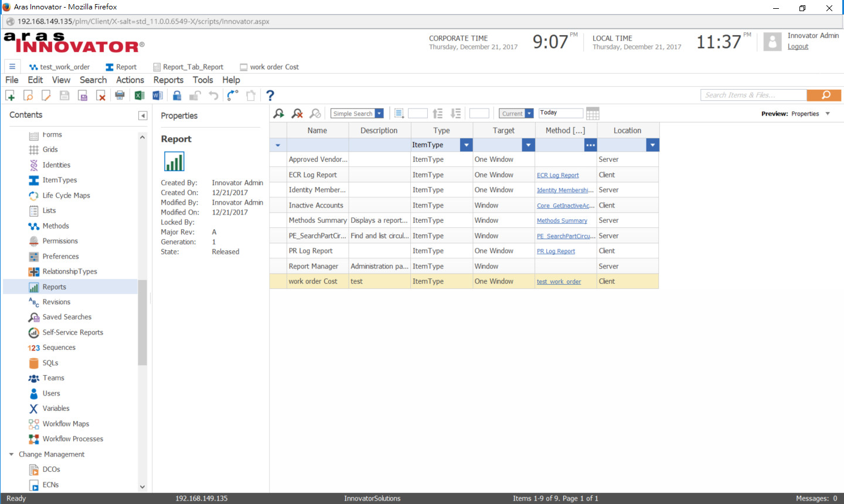The width and height of the screenshot is (844, 504).
Task: Select Methods in the Contents tree
Action: pos(56,226)
